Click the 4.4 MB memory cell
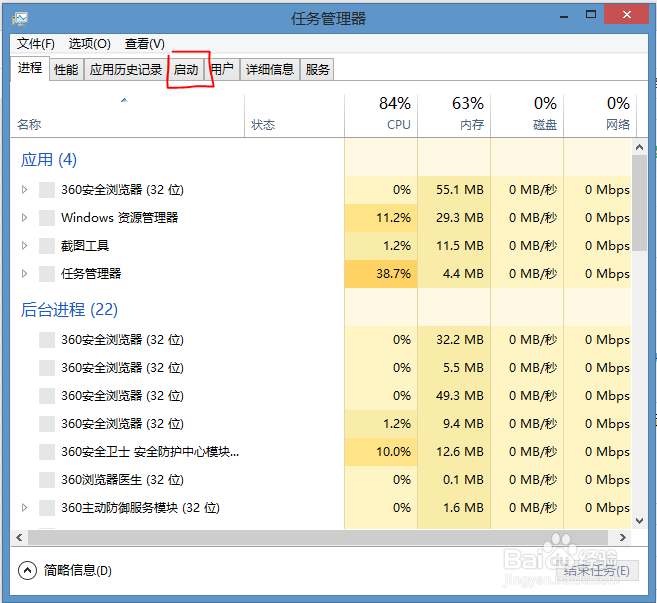Screen dimensions: 657x603 pyautogui.click(x=454, y=274)
